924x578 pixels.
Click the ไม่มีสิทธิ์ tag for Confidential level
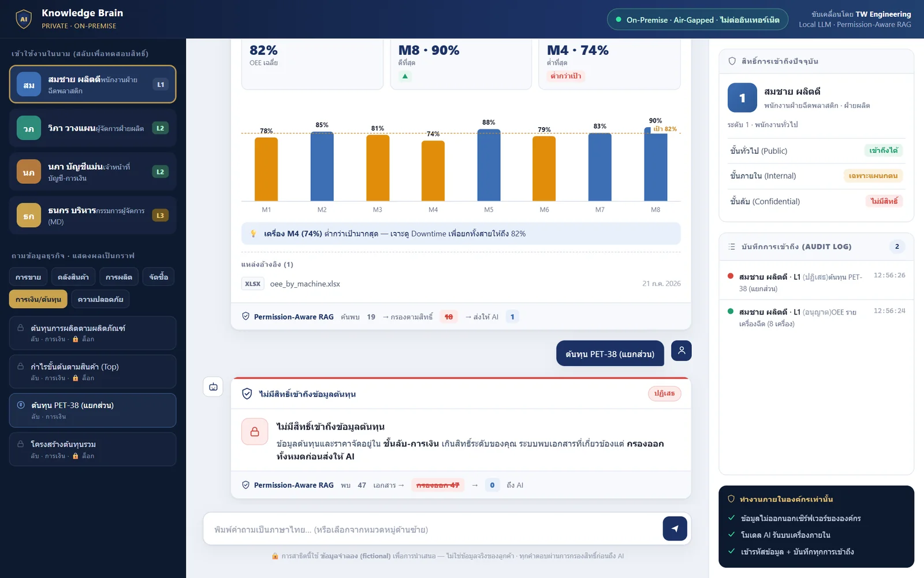[884, 201]
